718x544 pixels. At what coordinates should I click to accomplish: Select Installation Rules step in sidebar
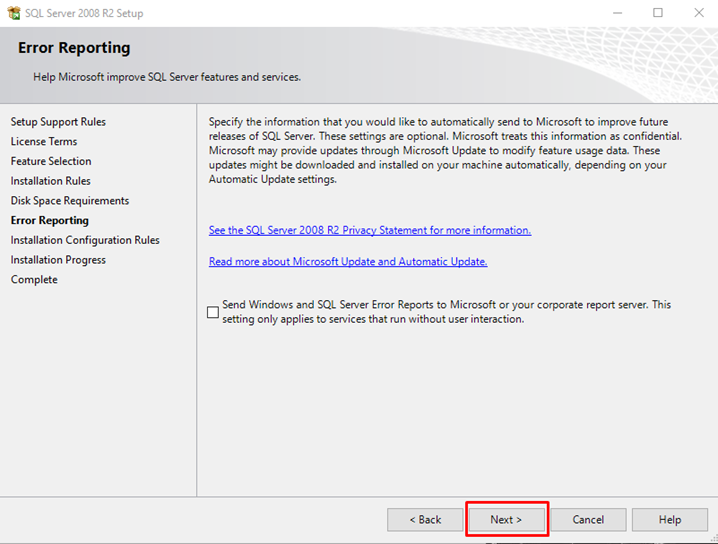(51, 181)
